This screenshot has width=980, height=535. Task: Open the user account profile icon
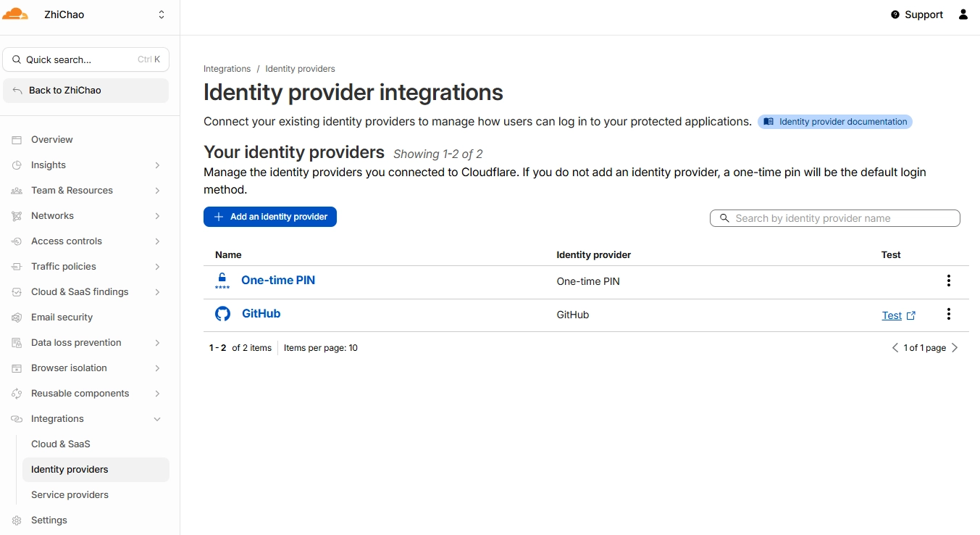[963, 14]
